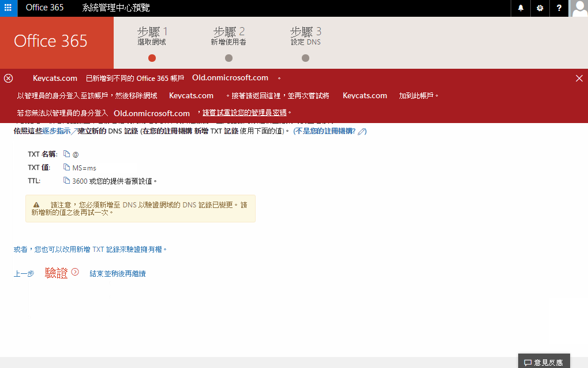Click the error circle icon in banner
This screenshot has height=368, width=588.
(x=8, y=78)
